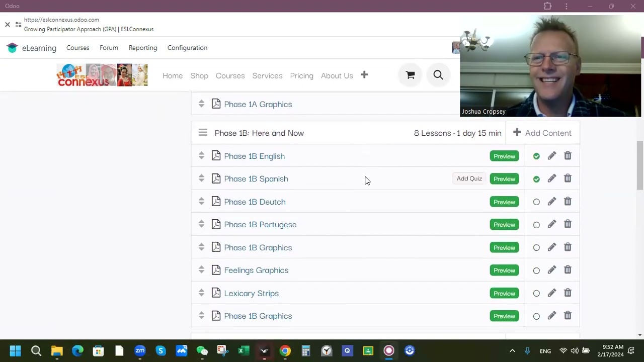Open the extensions puzzle icon in title bar
Screen dimensions: 644x362
tap(547, 6)
